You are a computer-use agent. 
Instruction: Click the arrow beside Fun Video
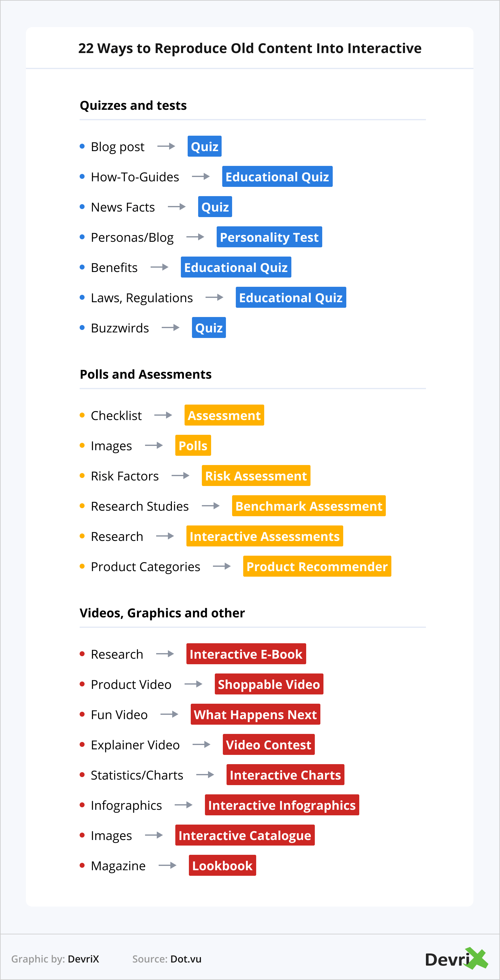(x=169, y=714)
